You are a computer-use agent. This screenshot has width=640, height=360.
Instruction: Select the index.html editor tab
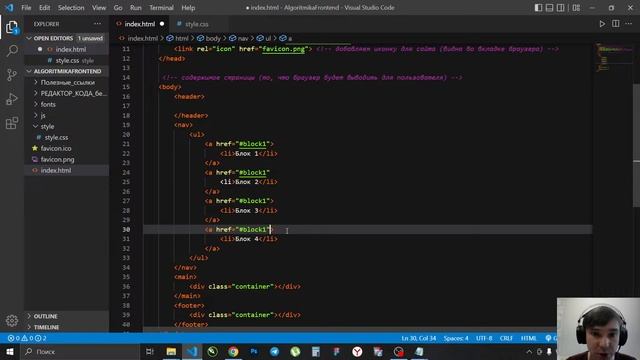click(140, 24)
